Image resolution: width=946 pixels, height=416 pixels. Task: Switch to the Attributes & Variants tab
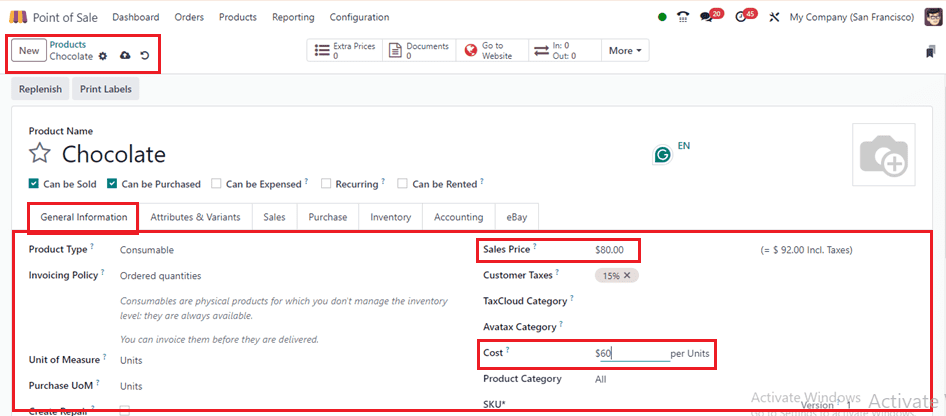195,217
